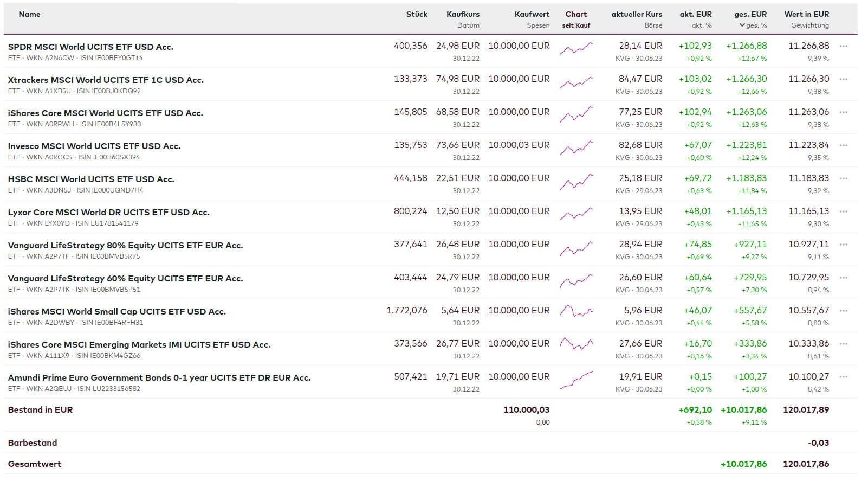Sort by ges. % column chevron
Viewport: 868px width, 481px height.
tap(742, 25)
